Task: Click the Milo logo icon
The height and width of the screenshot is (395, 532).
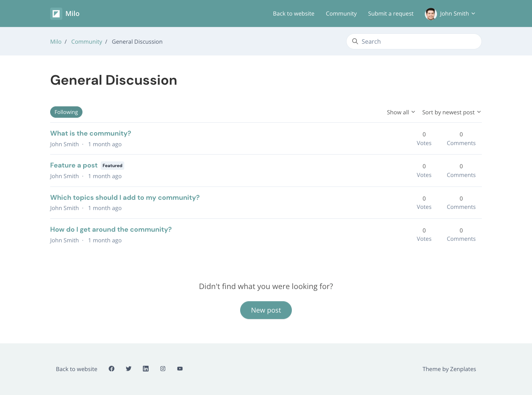Action: pos(56,14)
